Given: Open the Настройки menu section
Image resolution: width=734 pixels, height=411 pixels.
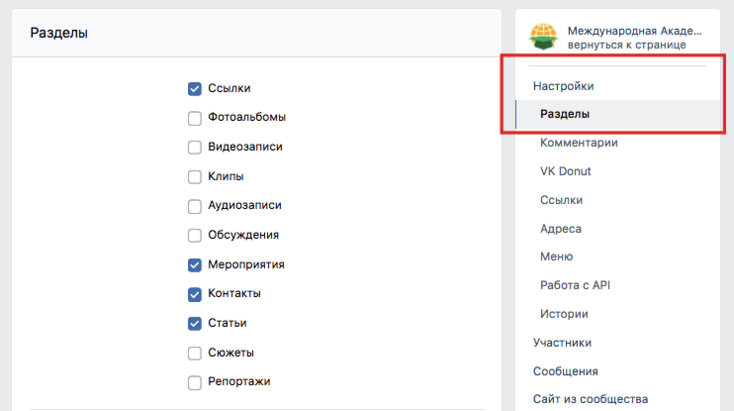Looking at the screenshot, I should pos(563,86).
